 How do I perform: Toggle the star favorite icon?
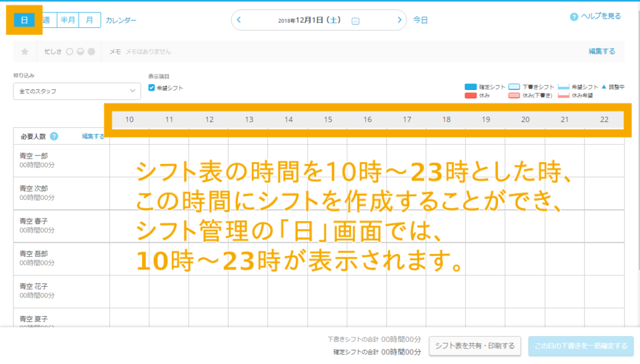(x=25, y=51)
